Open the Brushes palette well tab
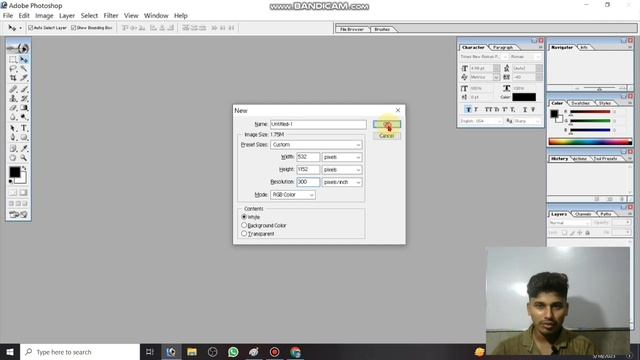Viewport: 640px width, 360px height. click(x=382, y=29)
